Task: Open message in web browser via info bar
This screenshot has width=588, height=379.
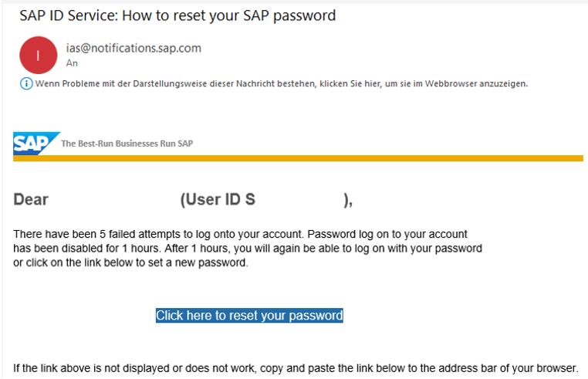Action: click(x=281, y=83)
